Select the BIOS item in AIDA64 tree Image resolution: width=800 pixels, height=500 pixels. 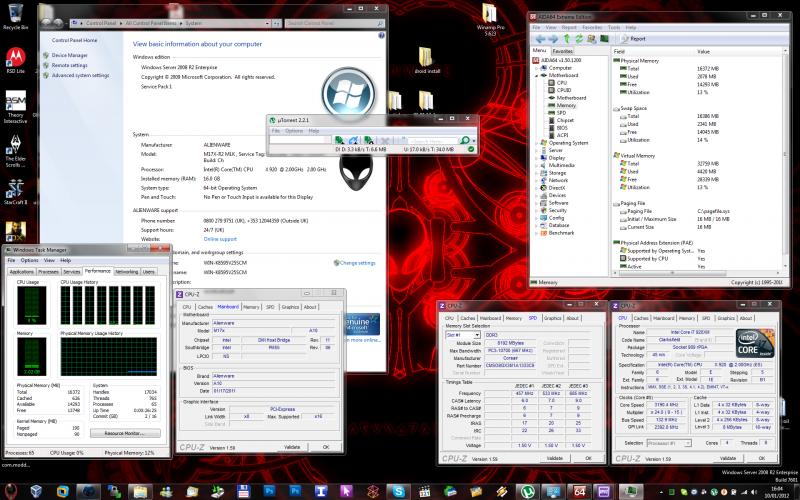pos(562,128)
